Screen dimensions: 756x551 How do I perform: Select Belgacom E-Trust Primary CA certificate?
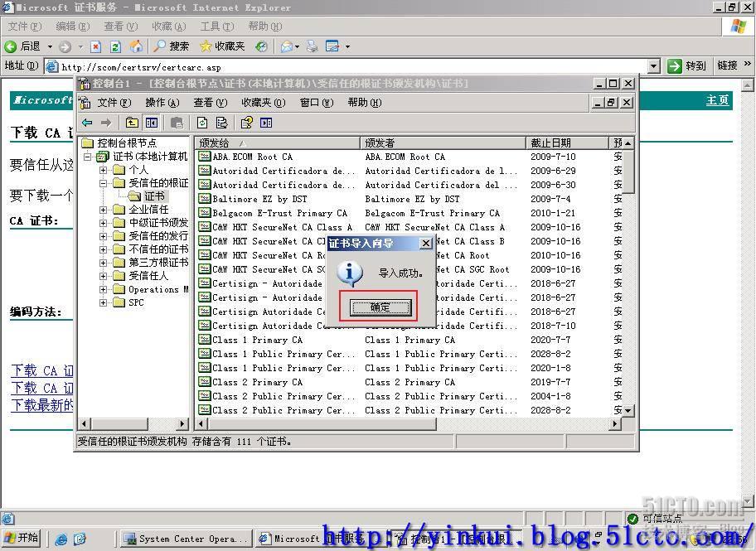279,213
